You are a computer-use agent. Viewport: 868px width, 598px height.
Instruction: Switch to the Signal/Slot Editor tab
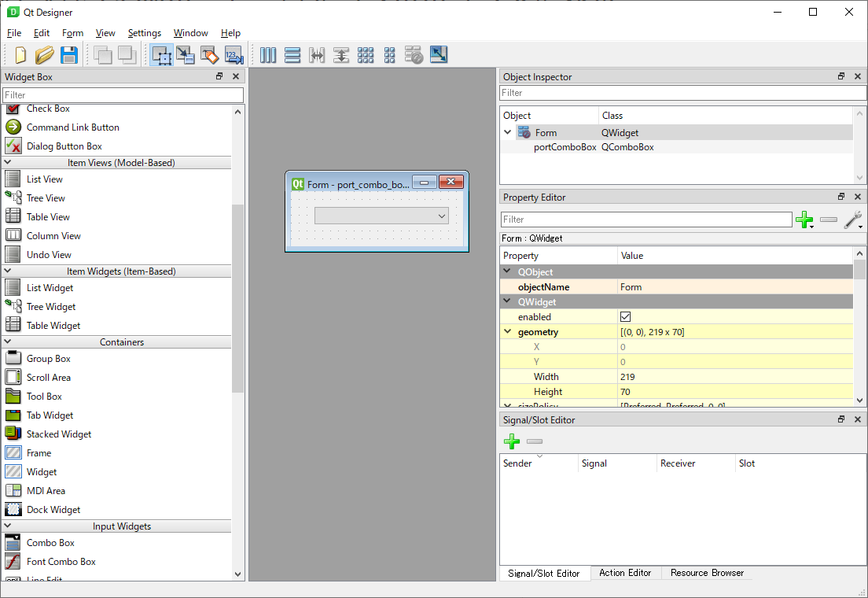pos(544,573)
